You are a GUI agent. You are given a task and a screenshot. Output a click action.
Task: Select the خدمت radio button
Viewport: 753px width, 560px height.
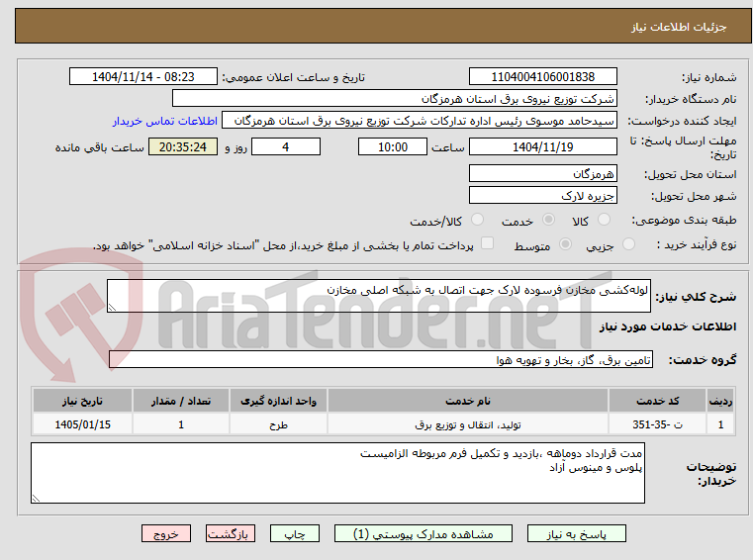coord(548,220)
